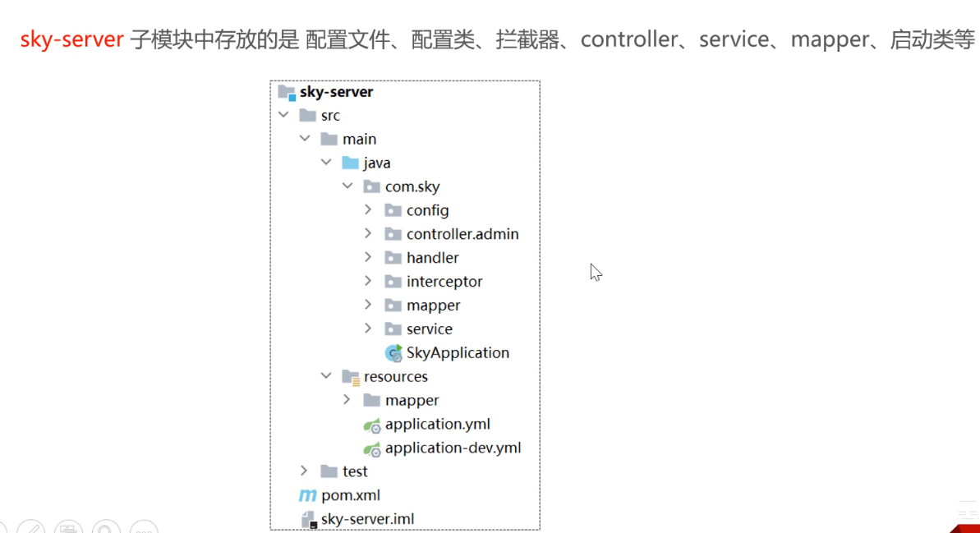The width and height of the screenshot is (980, 533).
Task: Click the SkyApplication class icon
Action: tap(393, 353)
